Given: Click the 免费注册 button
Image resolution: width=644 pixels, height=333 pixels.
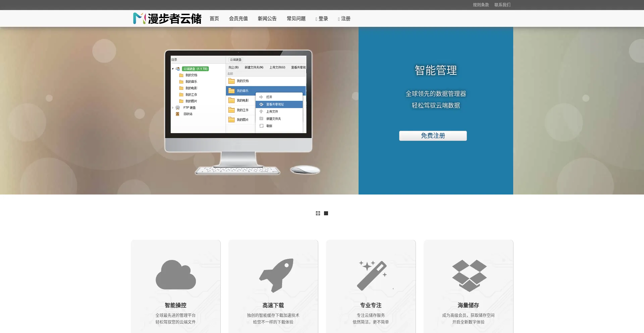Looking at the screenshot, I should pyautogui.click(x=433, y=135).
